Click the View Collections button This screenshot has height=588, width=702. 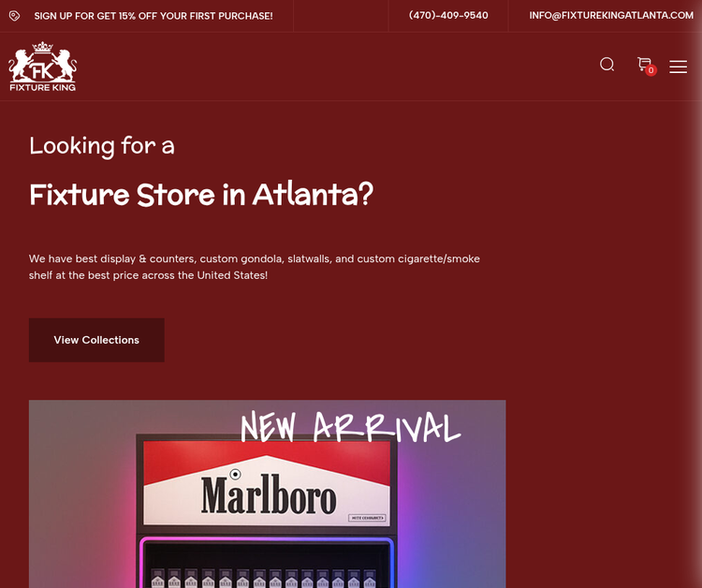[x=96, y=340]
